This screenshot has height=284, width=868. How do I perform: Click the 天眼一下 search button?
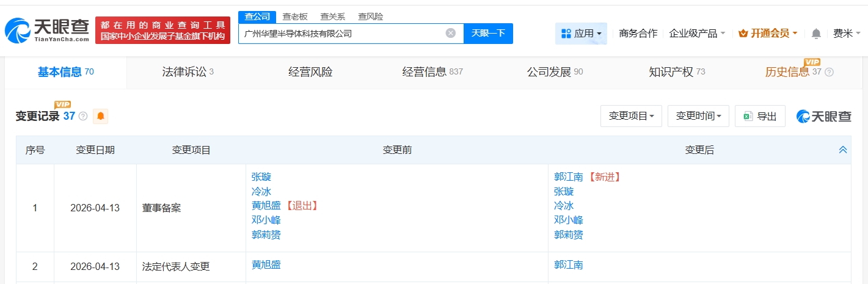click(x=488, y=34)
